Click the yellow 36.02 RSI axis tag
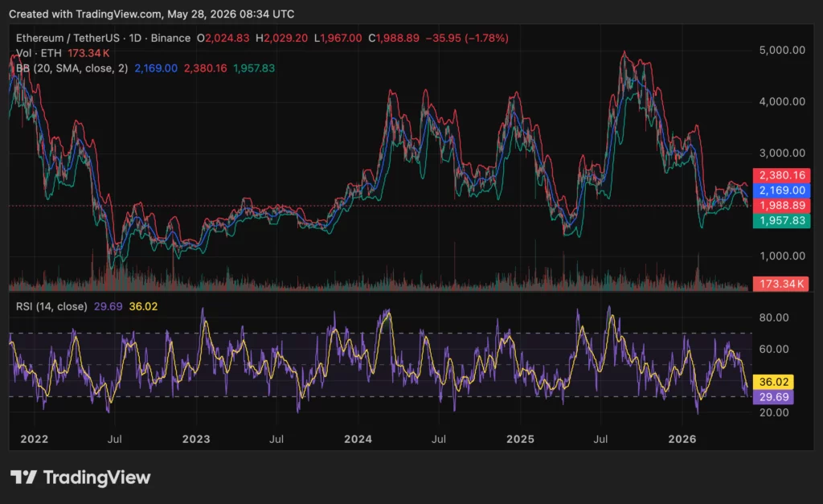 click(773, 382)
